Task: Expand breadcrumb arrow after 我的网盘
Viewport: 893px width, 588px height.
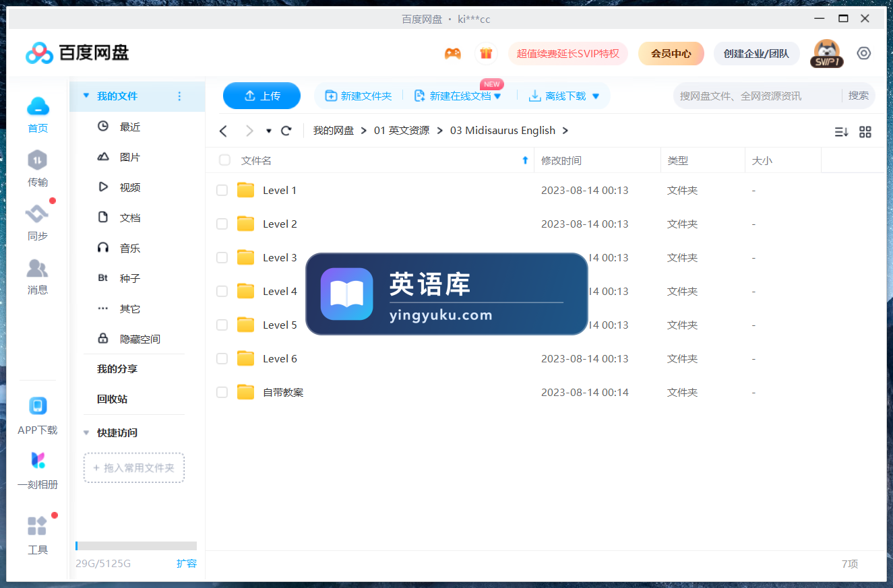Action: point(364,131)
